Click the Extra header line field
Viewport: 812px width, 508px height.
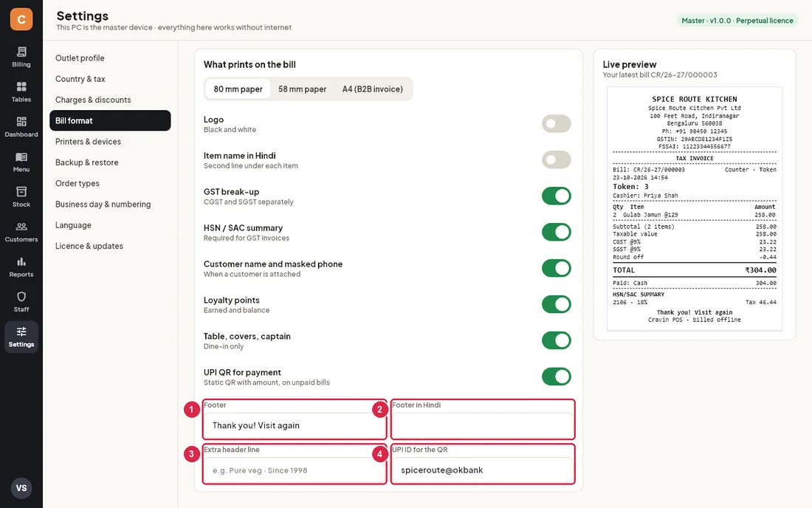tap(294, 470)
